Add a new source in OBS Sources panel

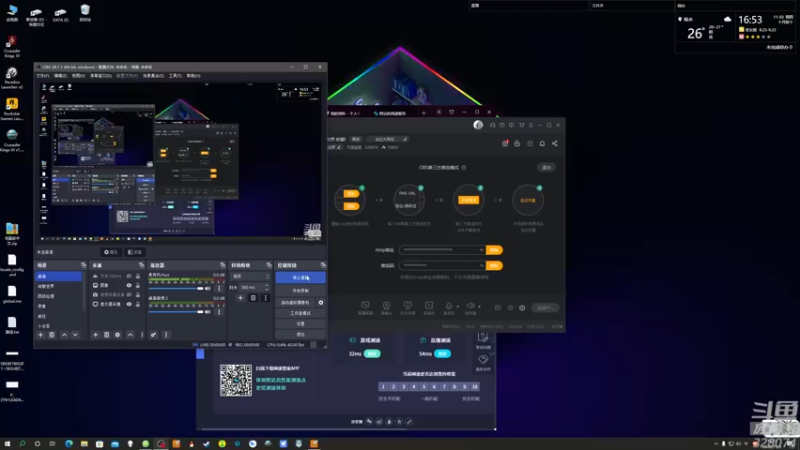coord(95,335)
